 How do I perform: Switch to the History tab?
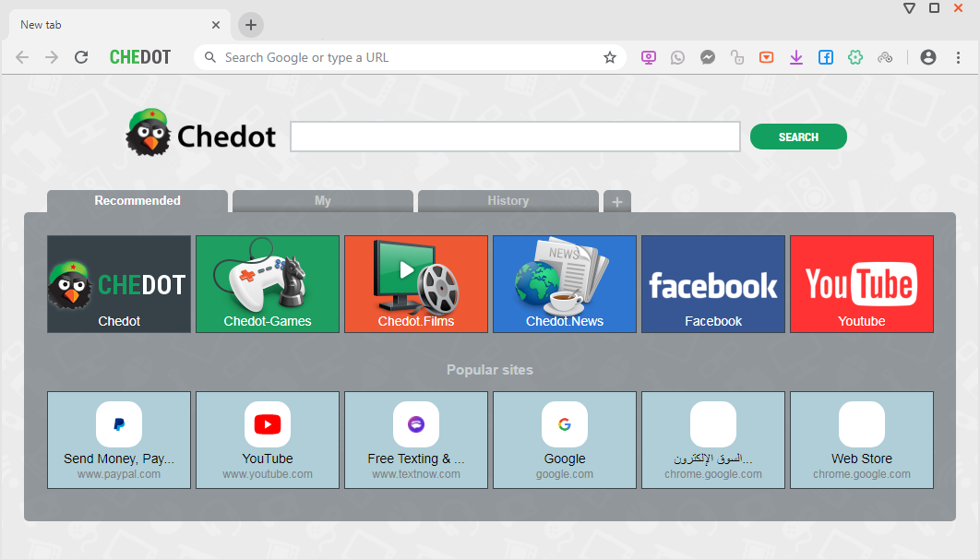click(x=508, y=200)
